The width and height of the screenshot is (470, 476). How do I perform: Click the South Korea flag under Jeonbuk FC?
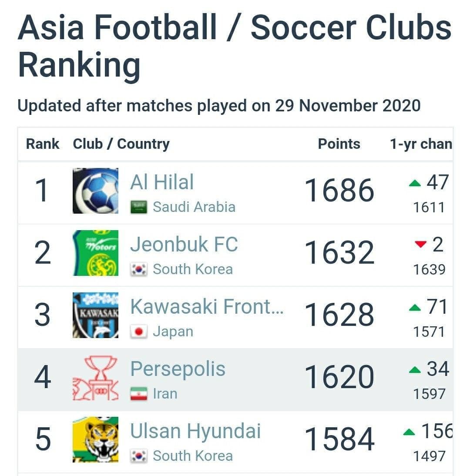click(139, 270)
